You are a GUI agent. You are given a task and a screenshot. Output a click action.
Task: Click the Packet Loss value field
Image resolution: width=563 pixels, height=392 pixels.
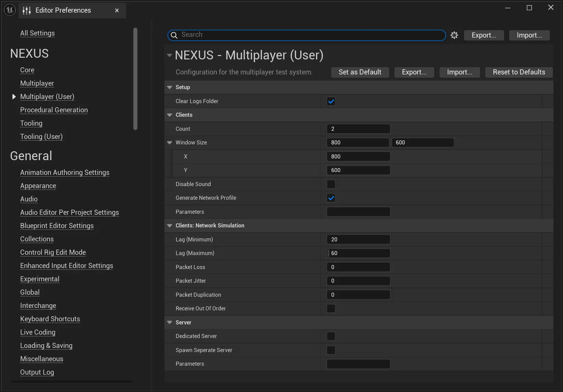tap(358, 267)
